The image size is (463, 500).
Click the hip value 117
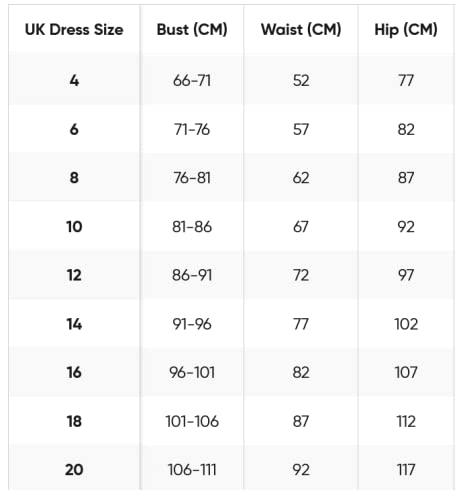click(x=406, y=470)
